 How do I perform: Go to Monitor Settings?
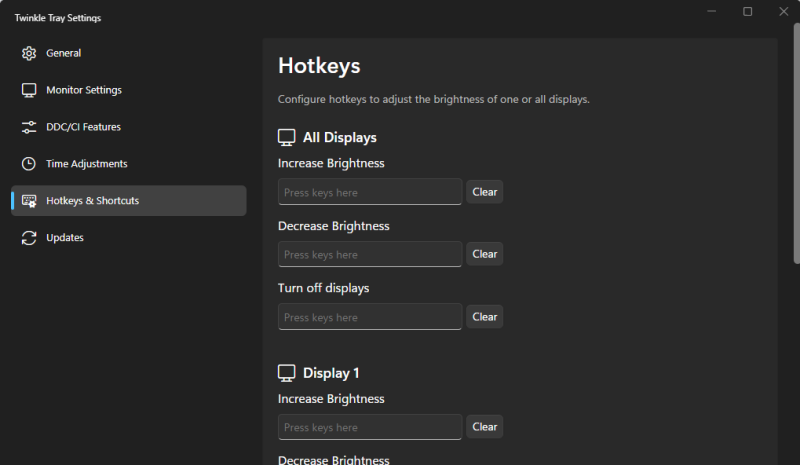(x=129, y=90)
